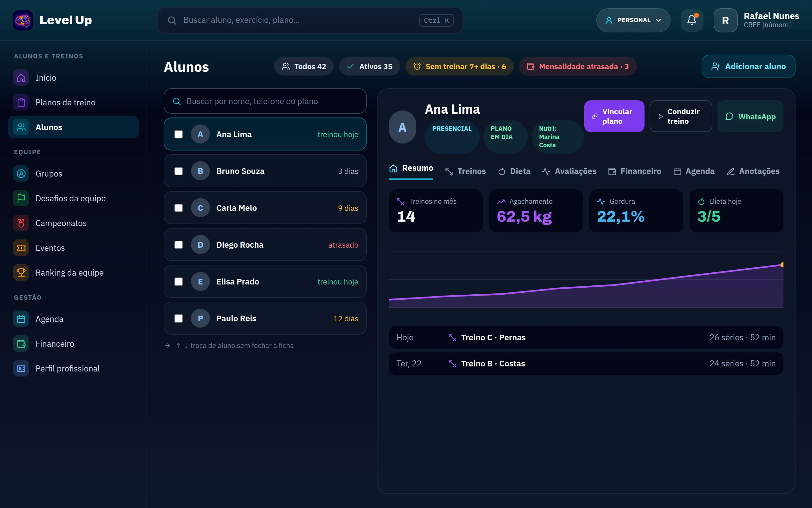Click the Ranking da equipe trophy icon

coord(21,273)
